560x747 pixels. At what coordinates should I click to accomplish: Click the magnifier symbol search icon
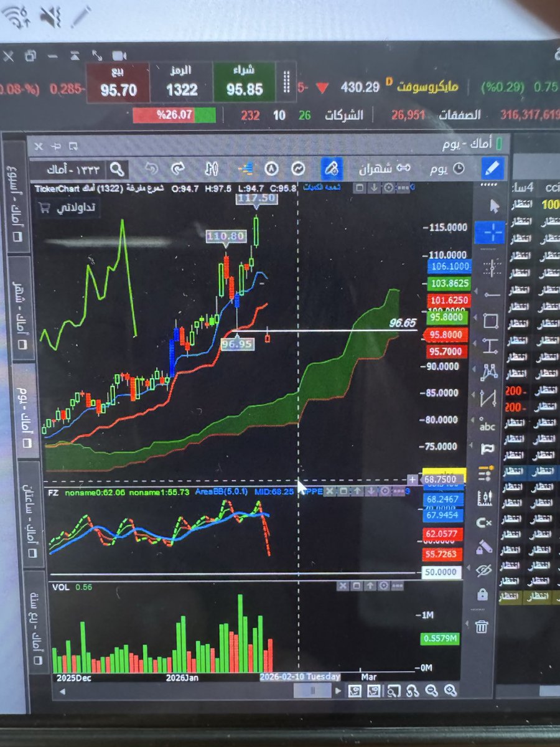point(118,169)
